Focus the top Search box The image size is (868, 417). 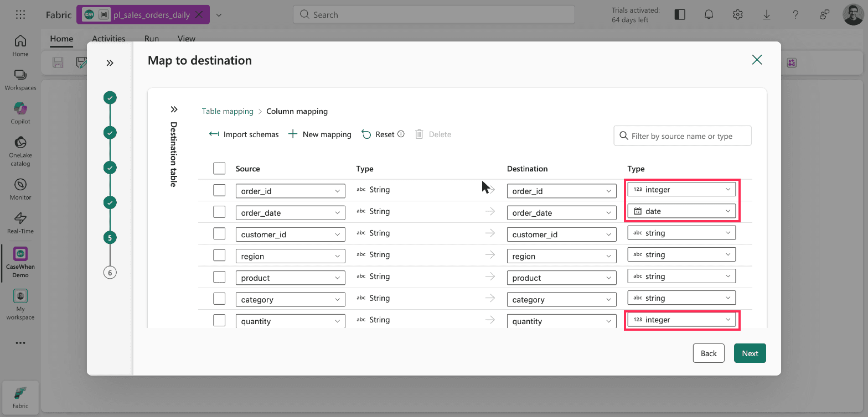(x=433, y=15)
